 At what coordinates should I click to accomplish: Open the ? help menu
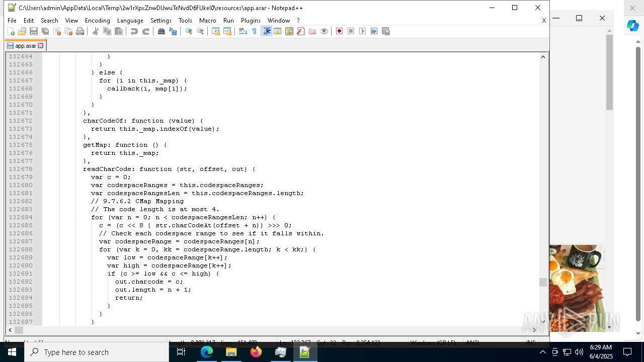pos(298,21)
